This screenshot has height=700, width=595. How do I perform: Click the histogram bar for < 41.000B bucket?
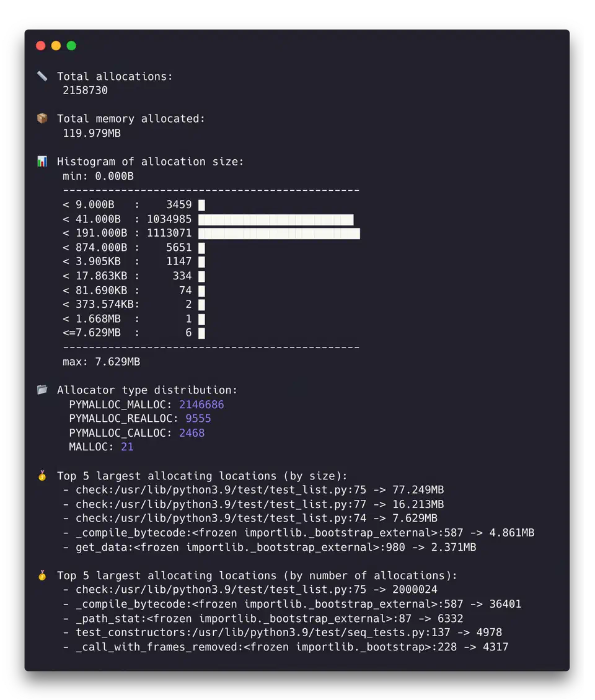[x=276, y=219]
